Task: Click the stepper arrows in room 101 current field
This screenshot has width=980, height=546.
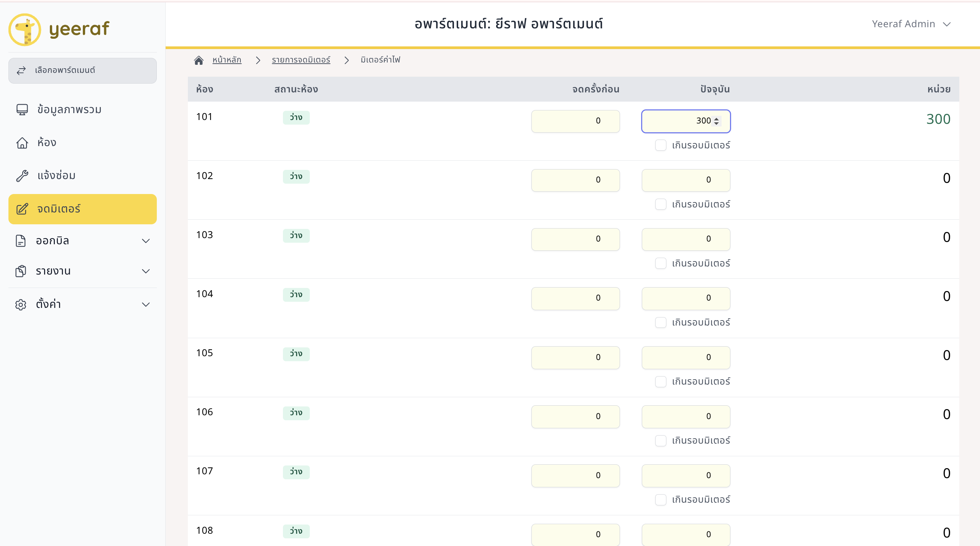Action: click(x=716, y=121)
